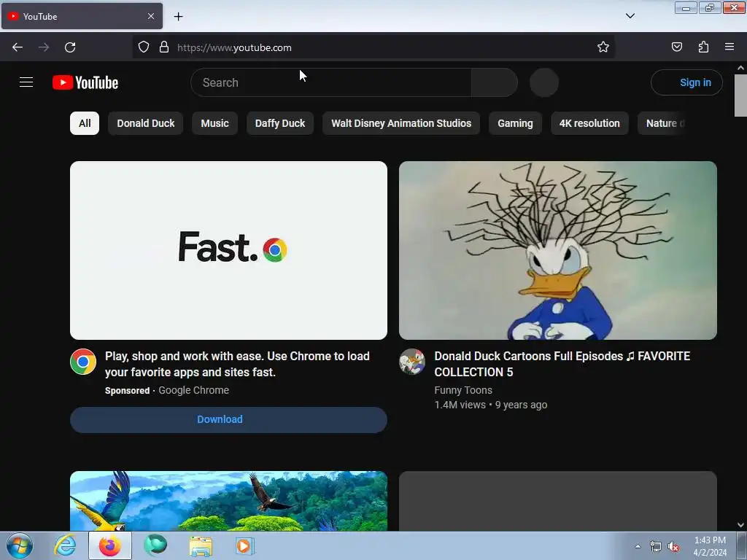
Task: Close the YouTube tab
Action: tap(150, 16)
